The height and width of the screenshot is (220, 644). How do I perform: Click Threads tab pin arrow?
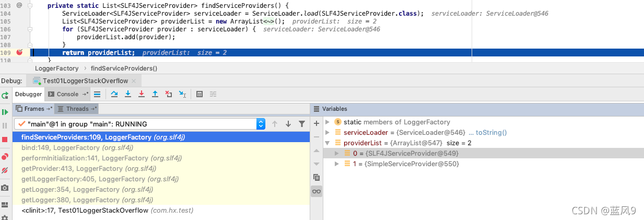click(x=94, y=109)
